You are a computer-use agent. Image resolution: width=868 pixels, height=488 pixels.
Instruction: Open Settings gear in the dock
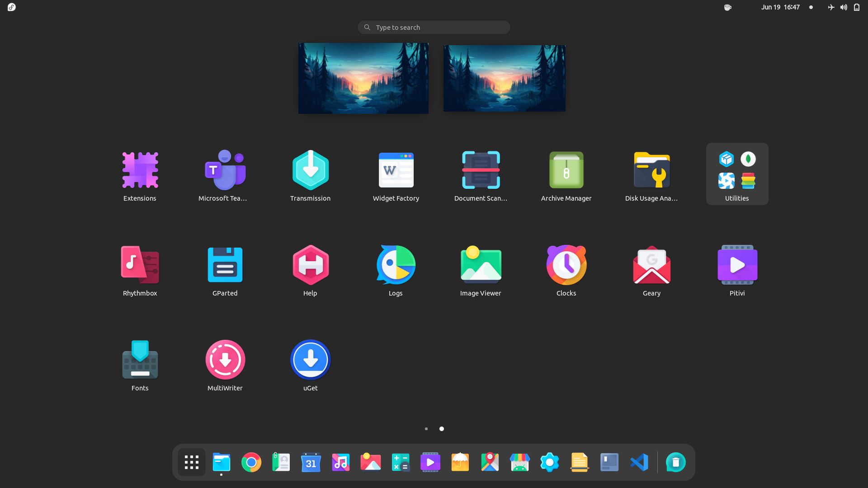pyautogui.click(x=550, y=462)
